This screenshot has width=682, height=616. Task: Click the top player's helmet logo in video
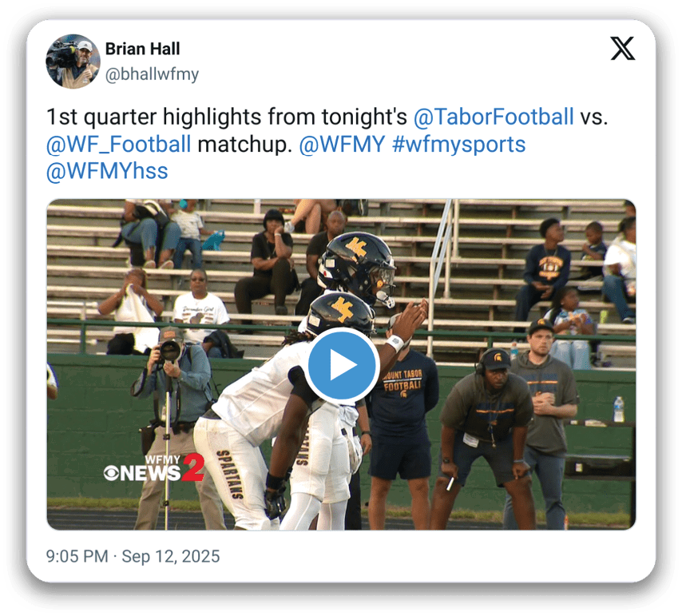(x=357, y=248)
